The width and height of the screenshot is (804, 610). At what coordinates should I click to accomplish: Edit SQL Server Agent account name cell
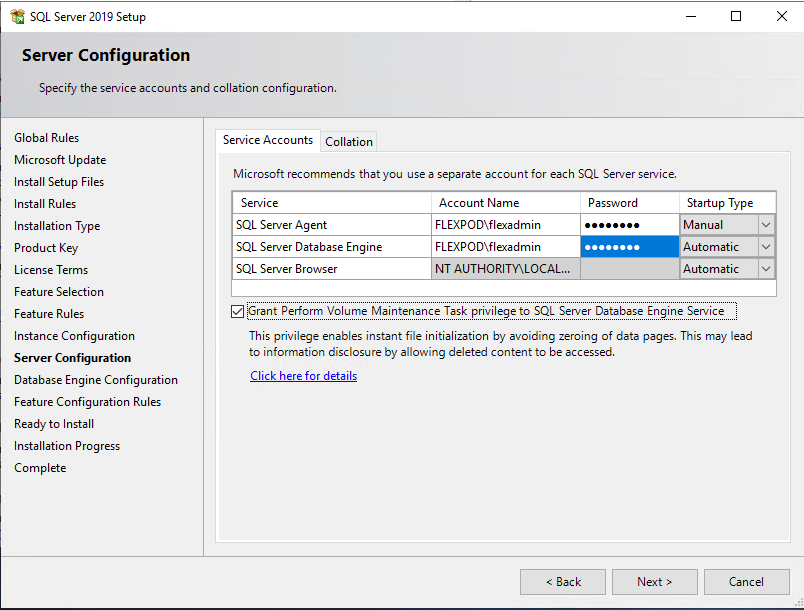(506, 225)
